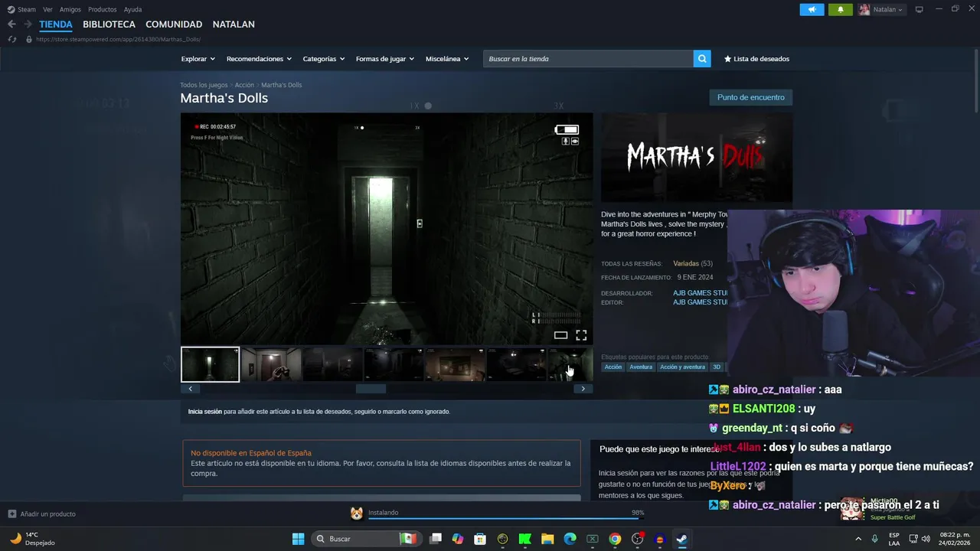Open Microsoft Edge from the taskbar
Viewport: 980px width, 551px height.
(x=570, y=539)
